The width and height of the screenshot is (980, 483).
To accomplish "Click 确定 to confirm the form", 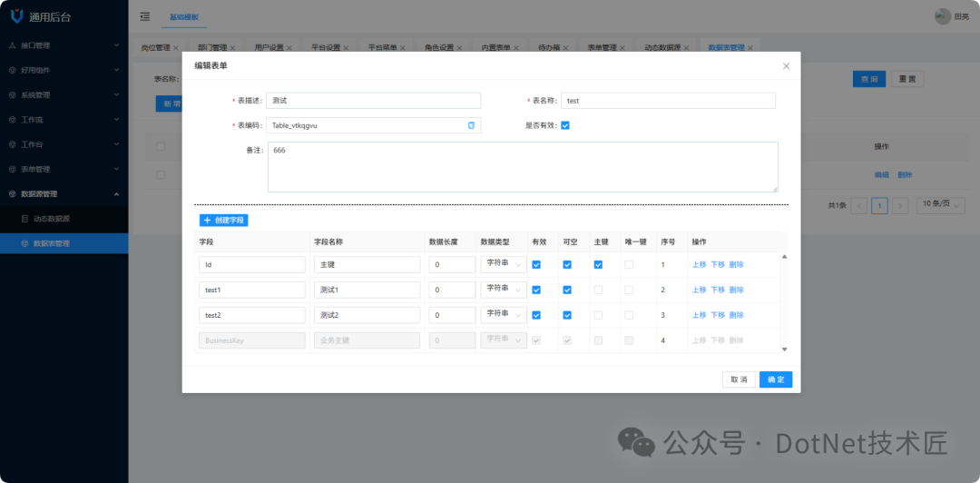I will [776, 379].
